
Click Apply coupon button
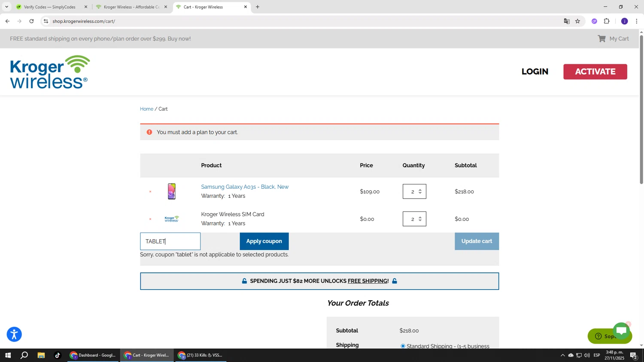click(x=264, y=241)
